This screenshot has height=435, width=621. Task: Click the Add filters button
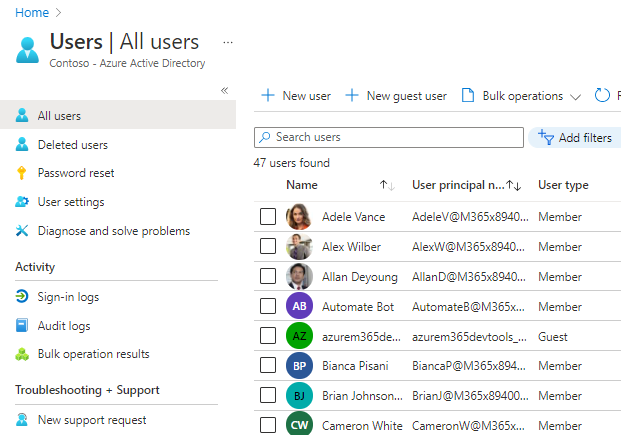[x=575, y=138]
